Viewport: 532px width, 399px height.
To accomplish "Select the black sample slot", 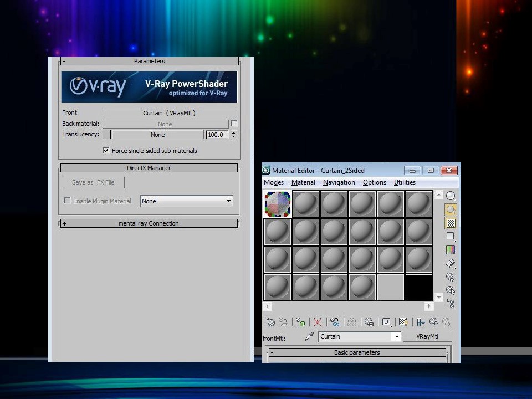I will click(x=419, y=288).
